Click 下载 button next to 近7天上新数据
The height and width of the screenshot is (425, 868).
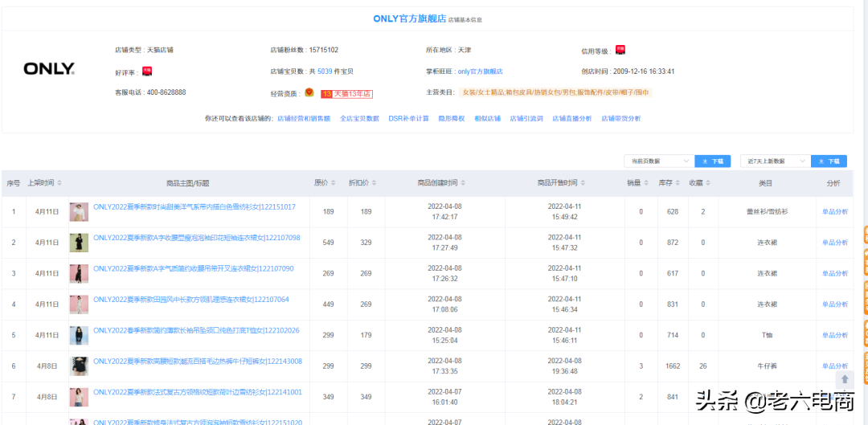pyautogui.click(x=829, y=161)
